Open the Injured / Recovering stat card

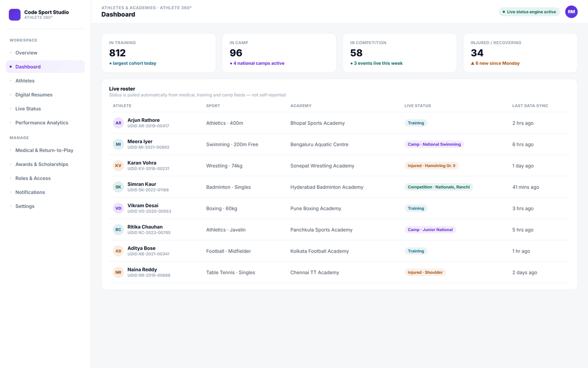pos(520,53)
